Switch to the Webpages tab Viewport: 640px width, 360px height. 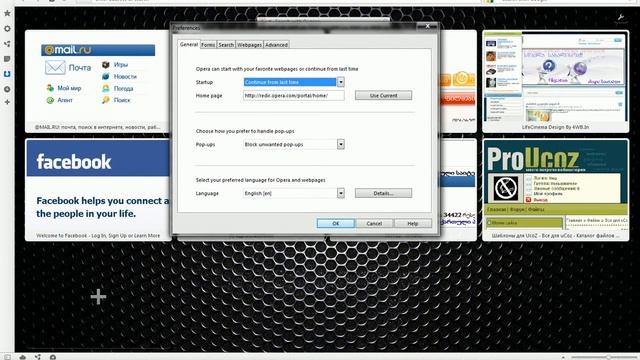coord(249,45)
